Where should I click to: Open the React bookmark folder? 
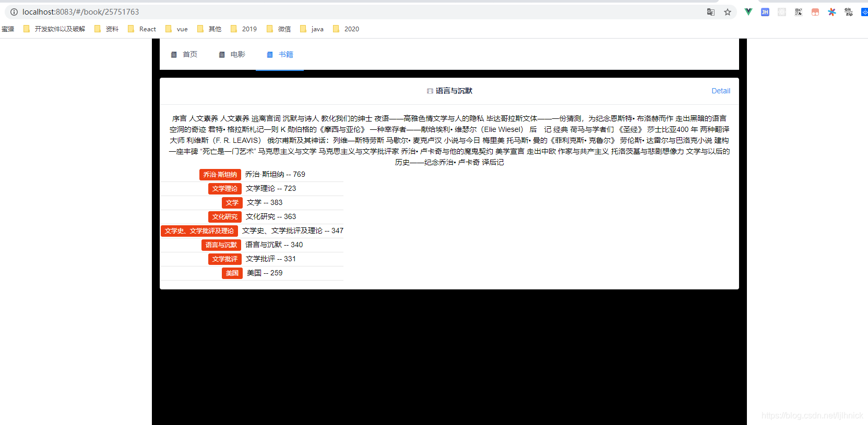click(x=142, y=29)
